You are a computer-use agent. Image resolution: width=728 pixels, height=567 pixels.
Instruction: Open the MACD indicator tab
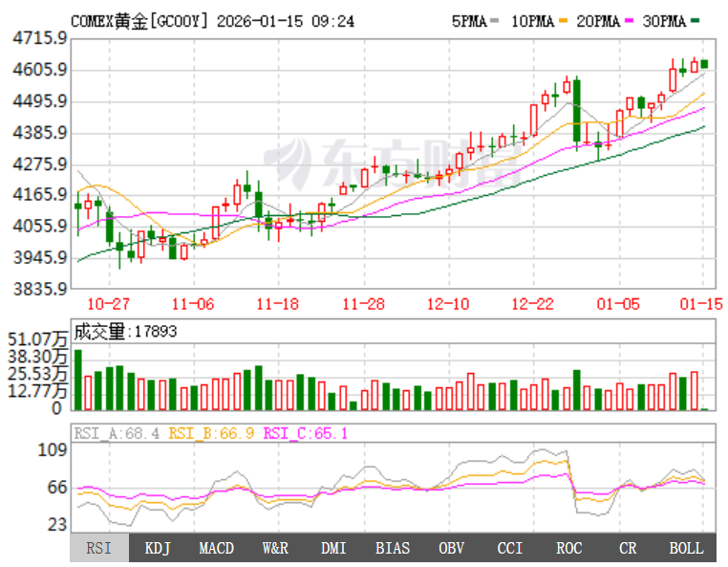(x=216, y=548)
